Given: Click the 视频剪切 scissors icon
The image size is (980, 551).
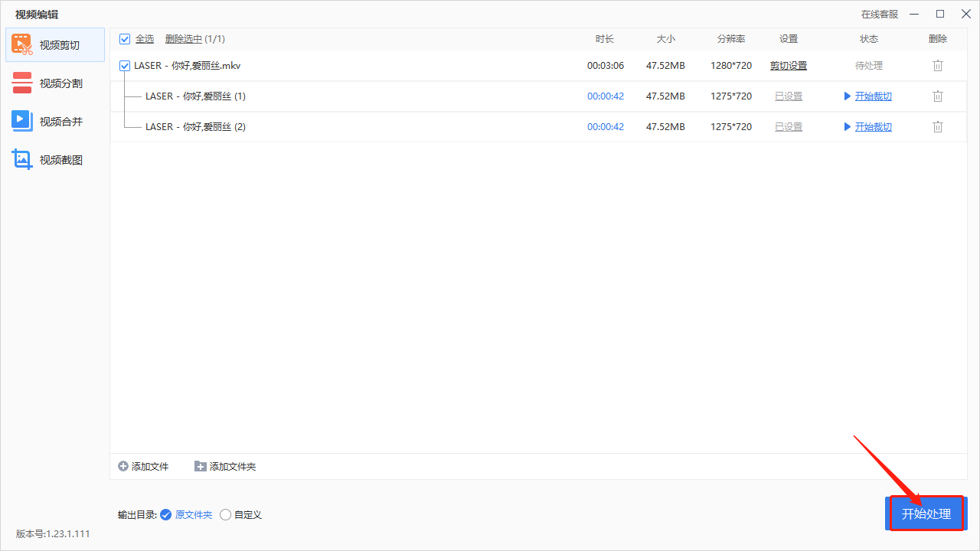Looking at the screenshot, I should [22, 44].
